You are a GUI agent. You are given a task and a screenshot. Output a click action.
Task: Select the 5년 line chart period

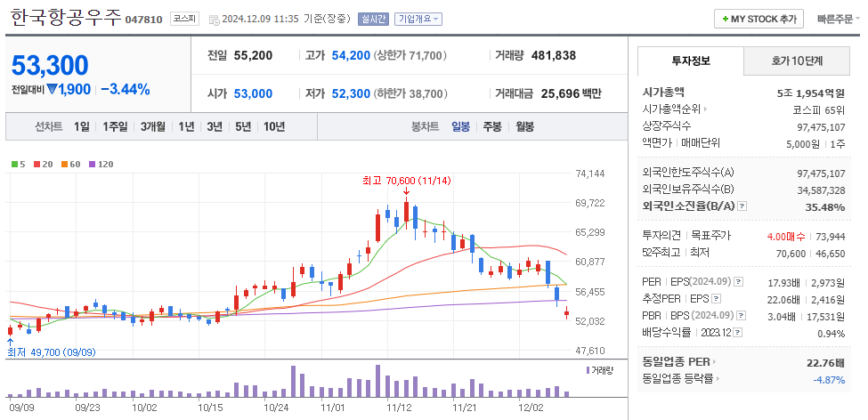coord(242,126)
